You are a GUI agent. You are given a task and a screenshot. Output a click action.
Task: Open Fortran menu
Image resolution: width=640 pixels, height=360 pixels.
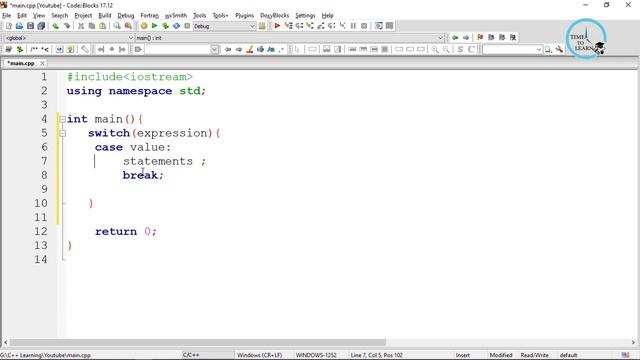point(149,16)
